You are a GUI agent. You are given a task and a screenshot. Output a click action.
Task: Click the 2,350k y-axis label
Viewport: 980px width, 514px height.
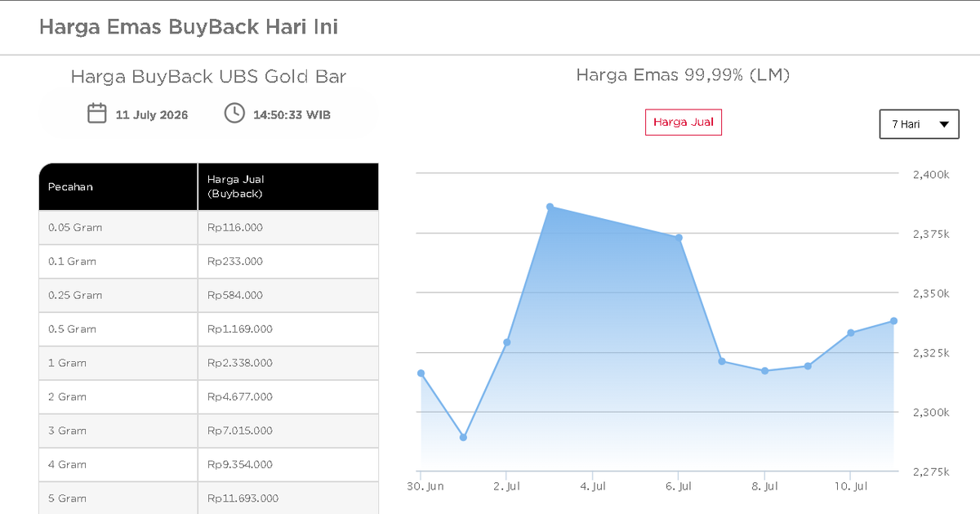(x=930, y=294)
